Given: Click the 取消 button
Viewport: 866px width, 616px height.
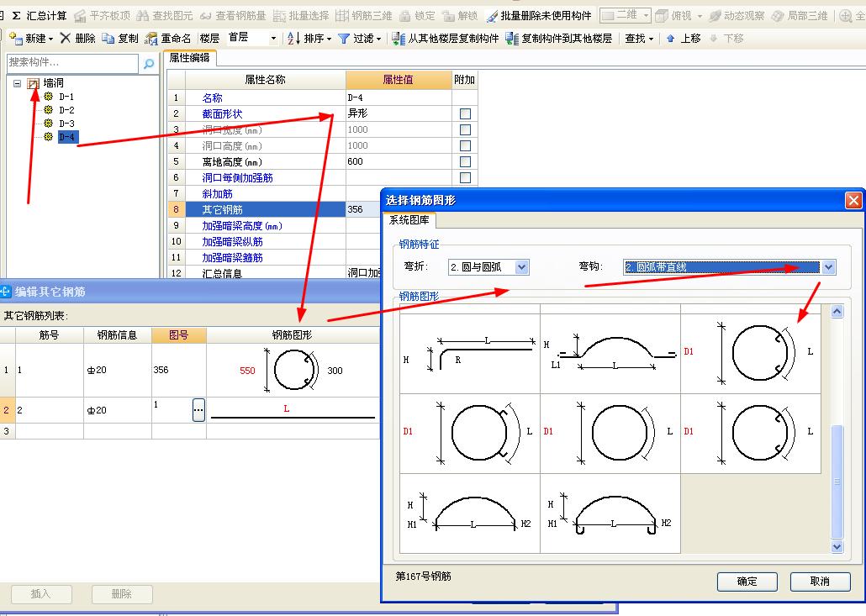Looking at the screenshot, I should tap(820, 582).
